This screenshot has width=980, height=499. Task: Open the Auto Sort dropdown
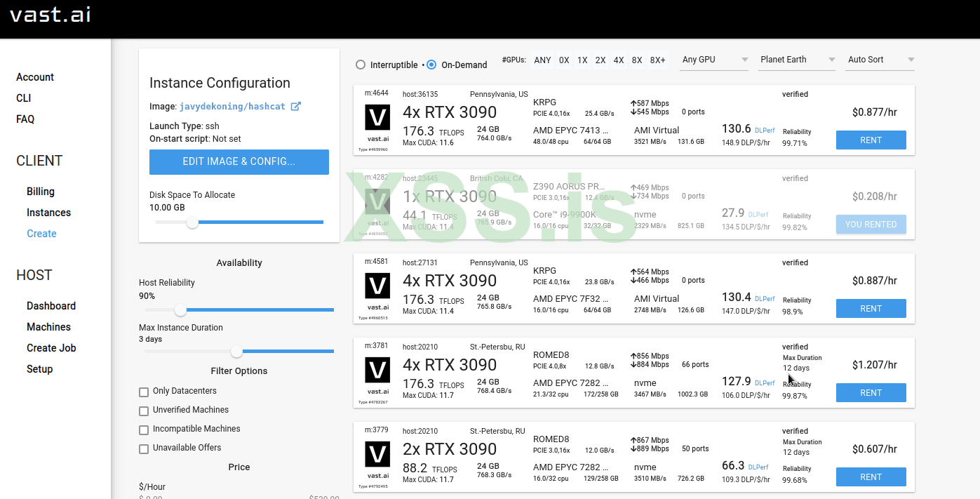pos(880,60)
